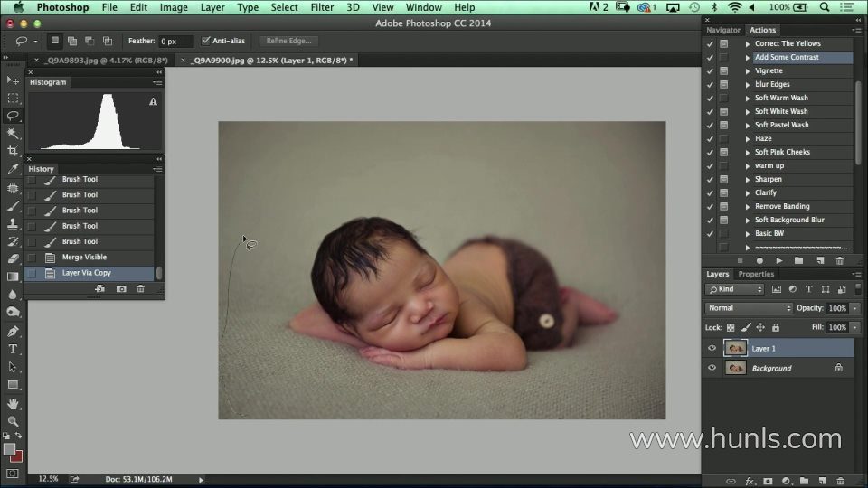Open the Normal blend mode dropdown
Image resolution: width=868 pixels, height=488 pixels.
click(x=749, y=308)
